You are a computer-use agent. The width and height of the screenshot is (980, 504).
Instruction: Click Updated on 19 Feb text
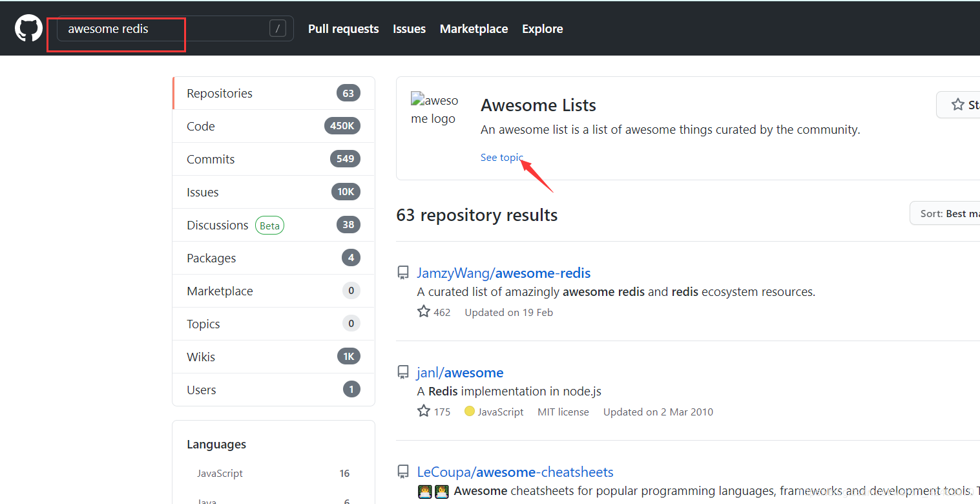tap(509, 312)
